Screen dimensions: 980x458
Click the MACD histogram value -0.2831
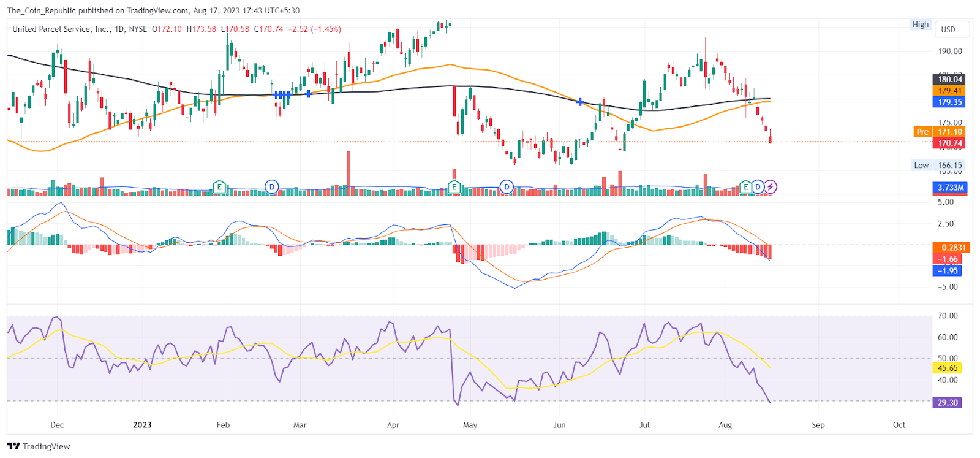pos(951,248)
